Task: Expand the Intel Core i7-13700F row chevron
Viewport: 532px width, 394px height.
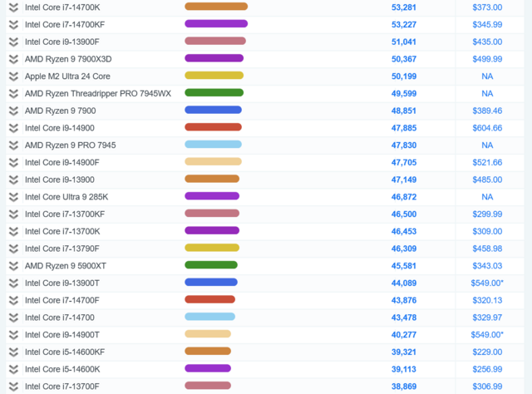Action: click(13, 387)
